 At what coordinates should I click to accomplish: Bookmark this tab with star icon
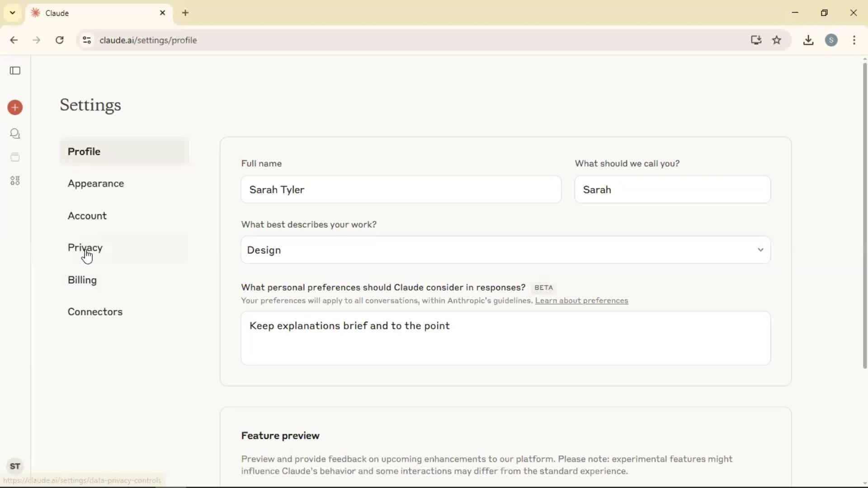click(777, 40)
